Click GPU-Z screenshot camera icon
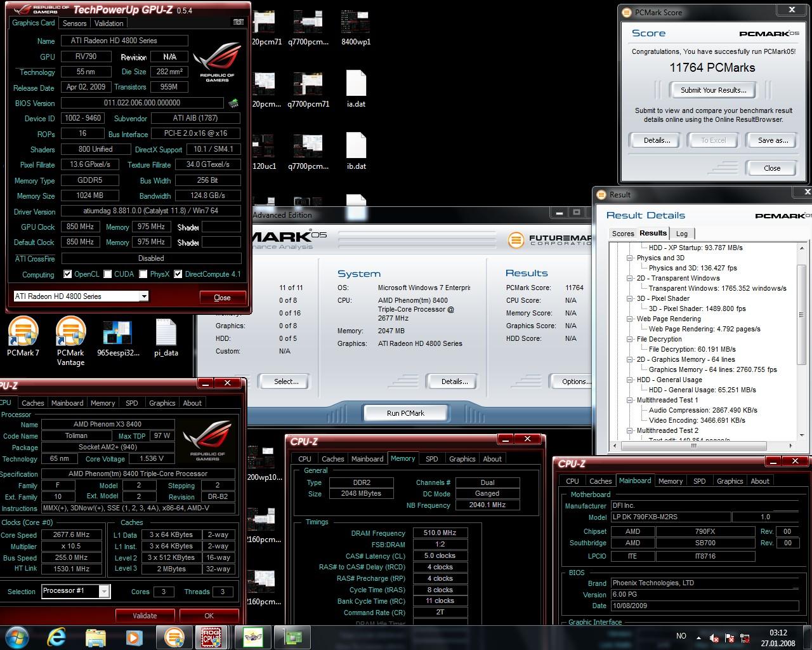Viewport: 812px width, 650px height. pyautogui.click(x=239, y=22)
